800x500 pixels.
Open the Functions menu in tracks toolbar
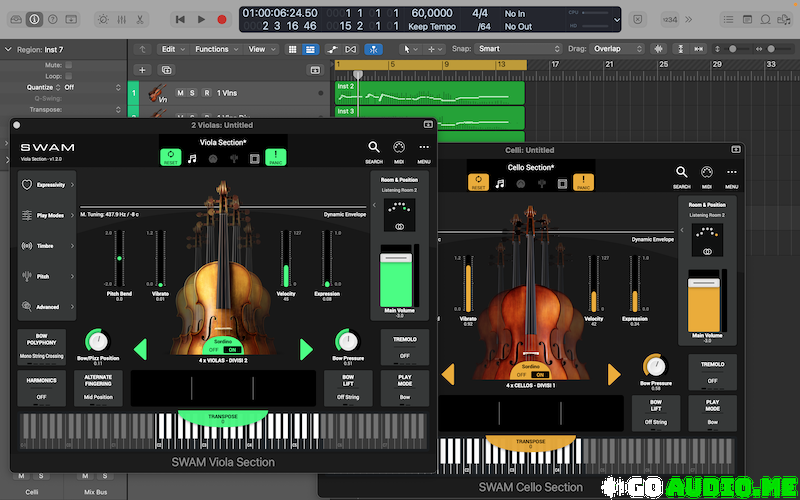(x=215, y=49)
